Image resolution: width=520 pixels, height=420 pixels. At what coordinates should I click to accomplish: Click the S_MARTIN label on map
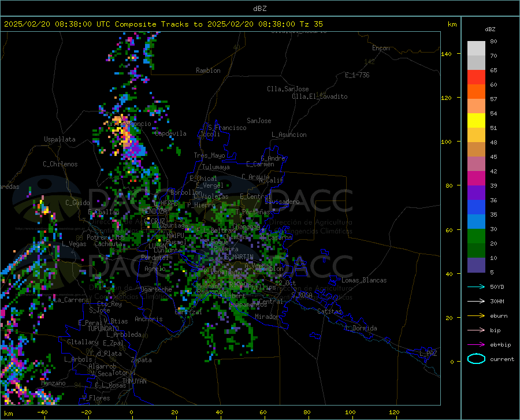[x=239, y=257]
